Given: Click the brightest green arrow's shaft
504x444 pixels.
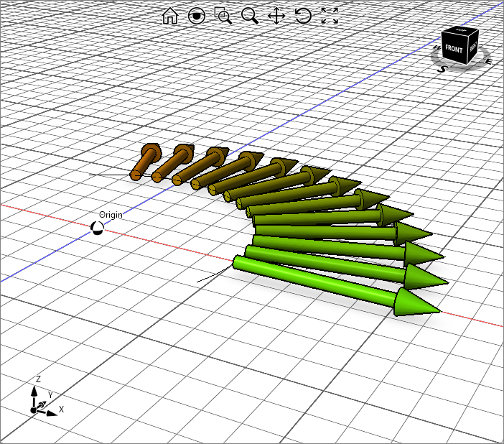Looking at the screenshot, I should click(x=316, y=281).
